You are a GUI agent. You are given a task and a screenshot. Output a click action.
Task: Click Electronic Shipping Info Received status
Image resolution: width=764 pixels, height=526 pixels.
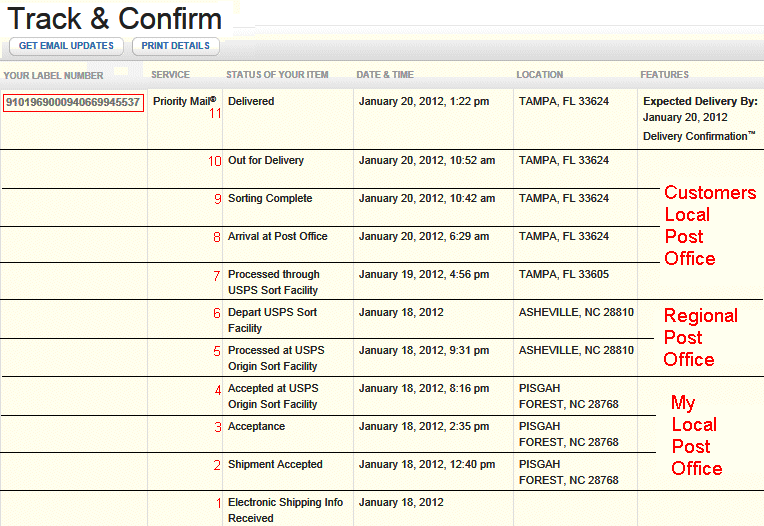tap(285, 510)
